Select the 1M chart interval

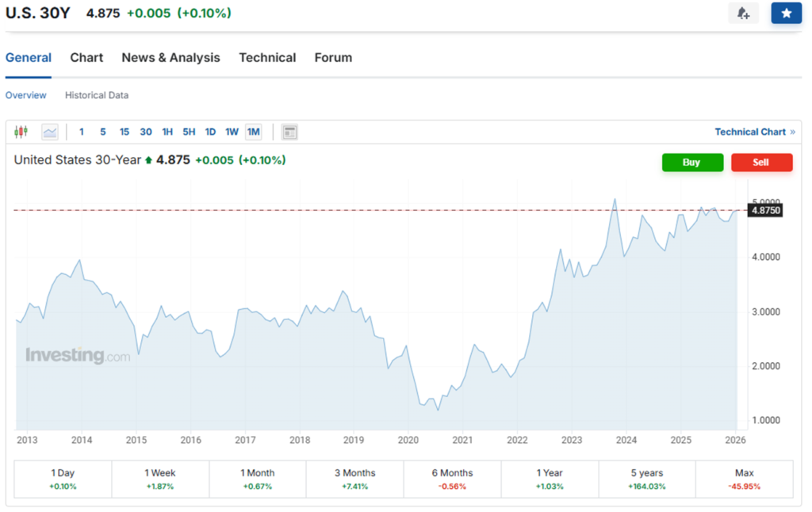253,132
